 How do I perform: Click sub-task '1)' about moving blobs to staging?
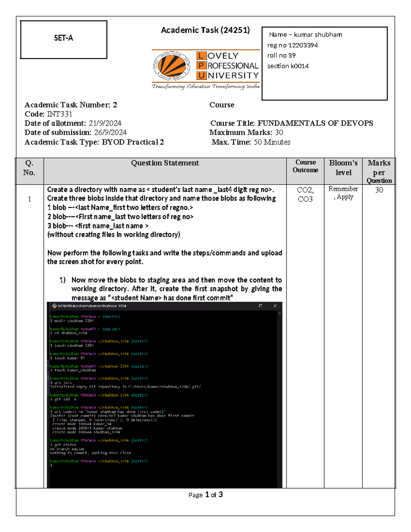pyautogui.click(x=171, y=289)
